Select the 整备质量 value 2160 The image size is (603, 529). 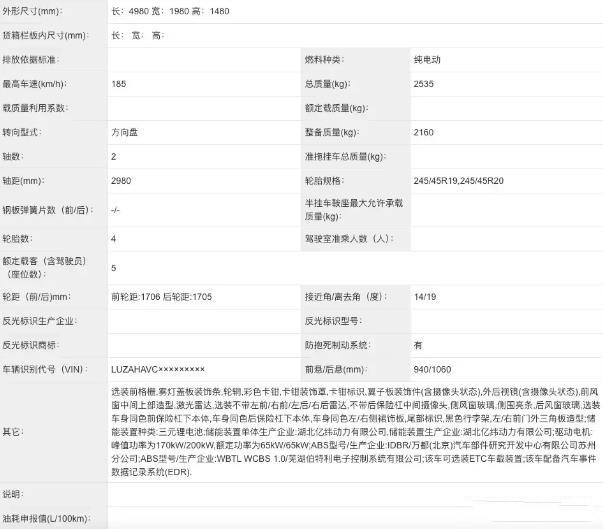(425, 132)
